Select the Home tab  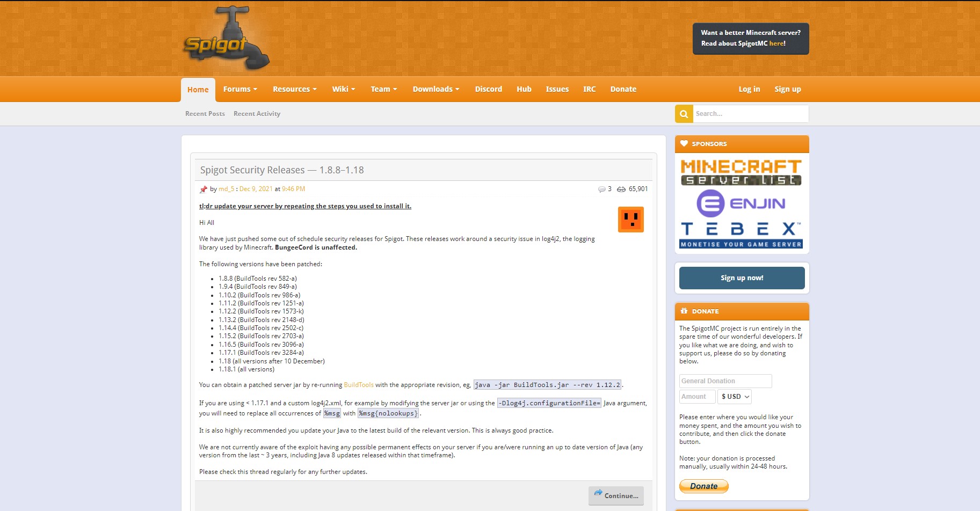(x=198, y=90)
